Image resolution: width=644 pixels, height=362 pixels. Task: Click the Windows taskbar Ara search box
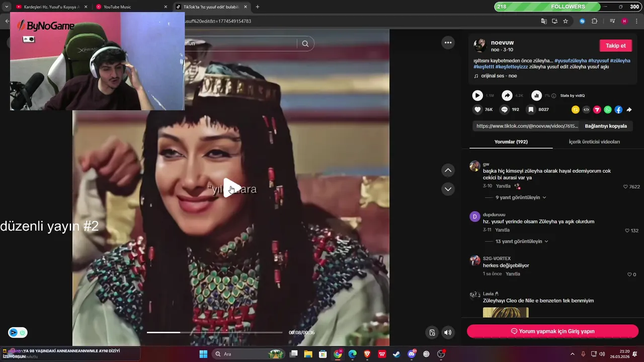249,354
